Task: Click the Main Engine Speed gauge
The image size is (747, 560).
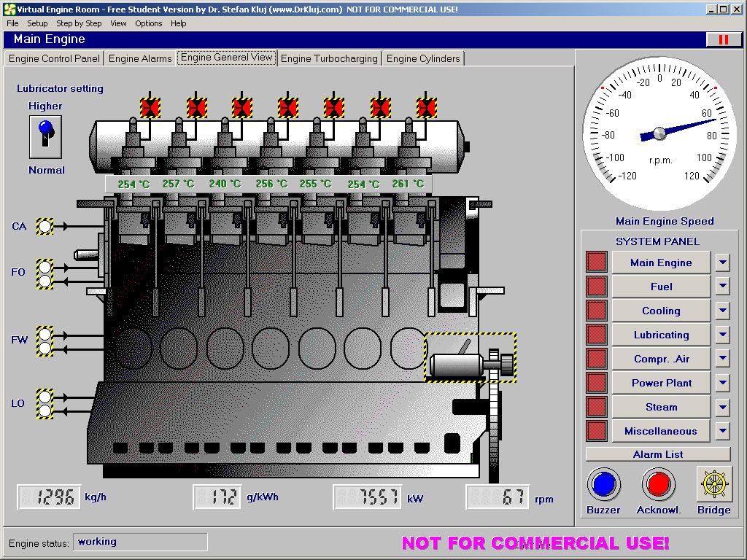Action: [x=659, y=133]
